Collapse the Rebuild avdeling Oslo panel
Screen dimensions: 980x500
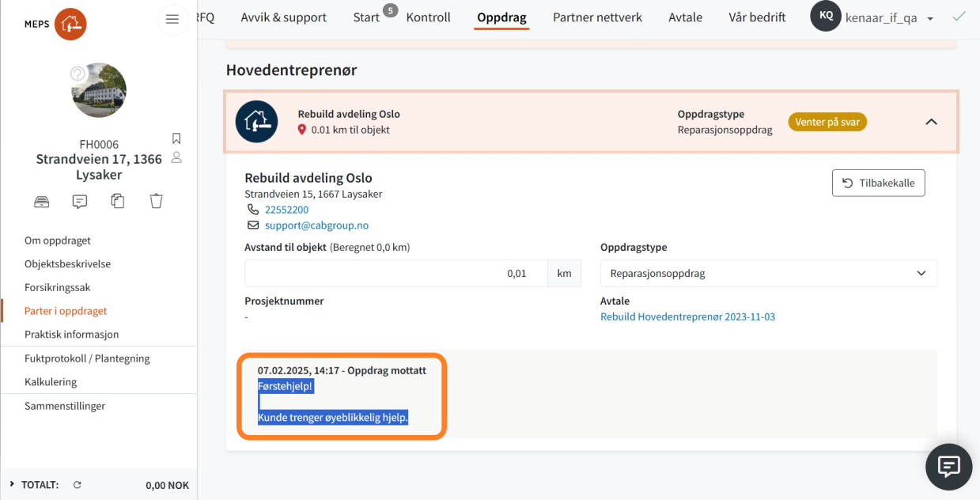(931, 122)
